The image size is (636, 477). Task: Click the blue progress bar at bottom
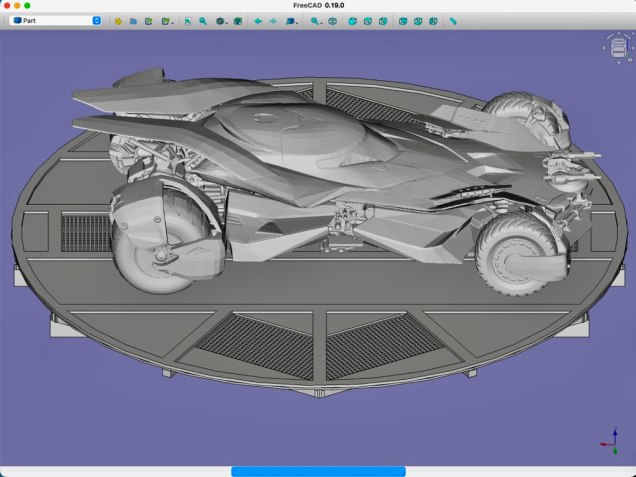click(x=318, y=471)
